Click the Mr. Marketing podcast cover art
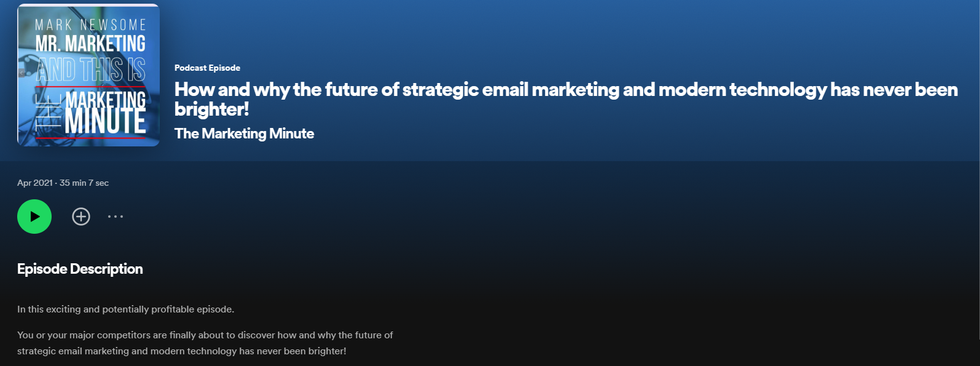Screen dimensions: 980x366 pos(88,74)
